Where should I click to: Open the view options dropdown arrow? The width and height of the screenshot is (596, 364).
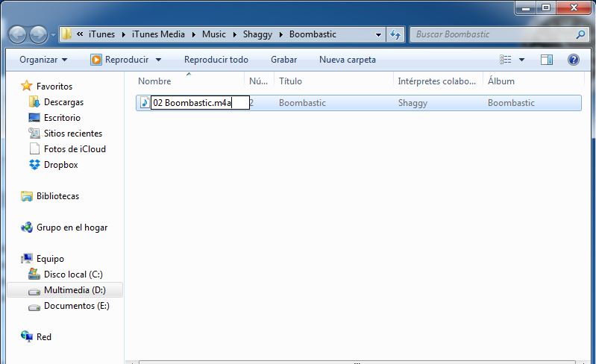[522, 60]
